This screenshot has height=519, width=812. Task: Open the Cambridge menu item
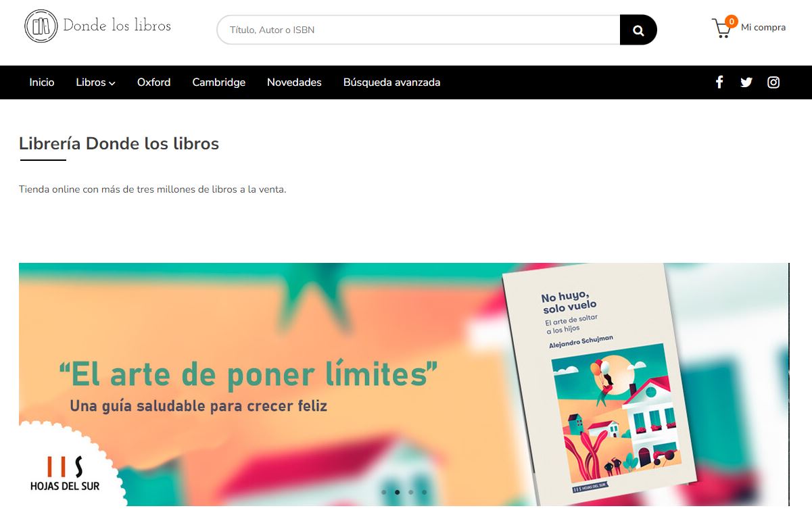[218, 82]
